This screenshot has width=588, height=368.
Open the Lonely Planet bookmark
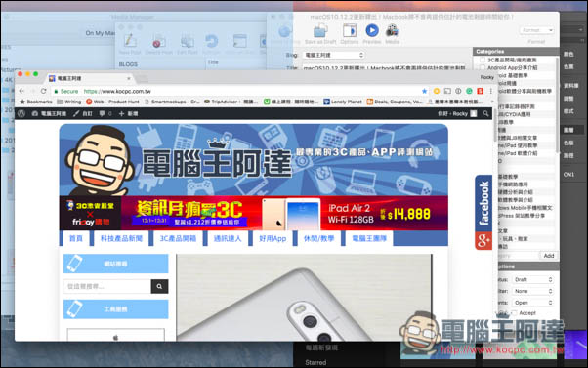(x=343, y=102)
